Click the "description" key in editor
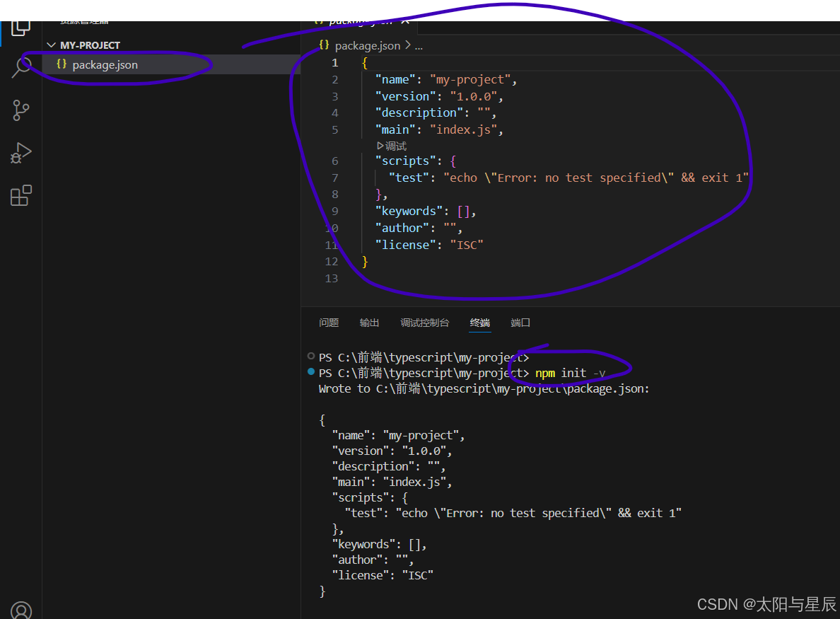The height and width of the screenshot is (619, 840). pyautogui.click(x=419, y=113)
